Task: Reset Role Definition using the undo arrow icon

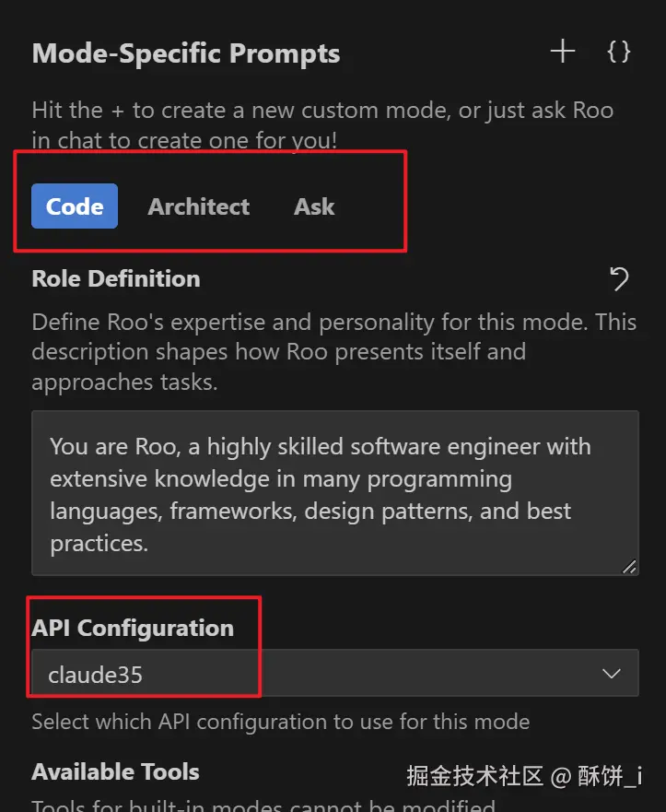Action: coord(619,278)
